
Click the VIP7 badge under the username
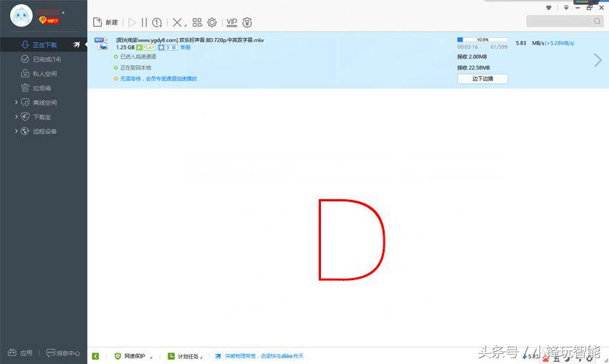[49, 20]
